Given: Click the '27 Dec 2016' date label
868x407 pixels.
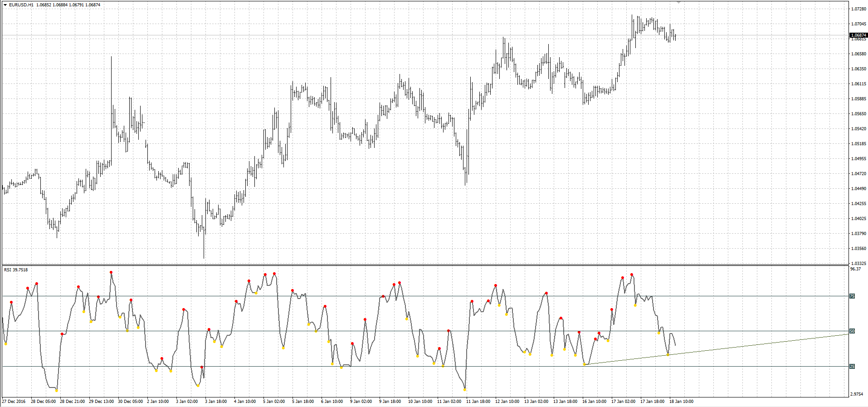Looking at the screenshot, I should (x=14, y=402).
